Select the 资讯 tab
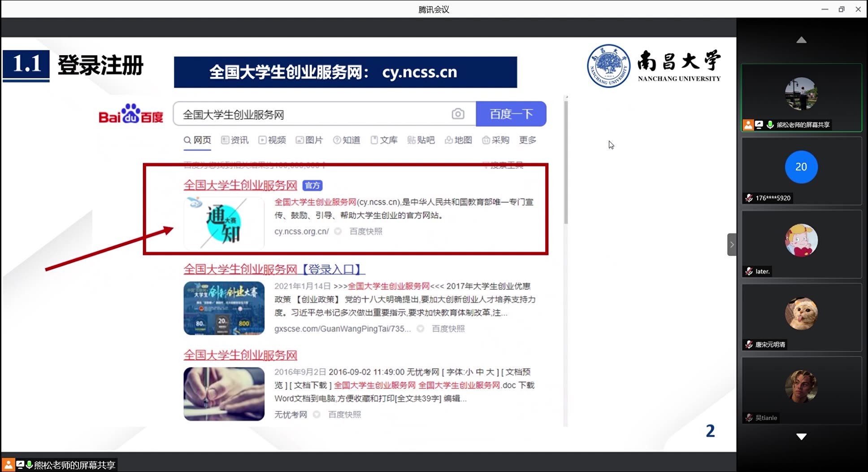 235,140
